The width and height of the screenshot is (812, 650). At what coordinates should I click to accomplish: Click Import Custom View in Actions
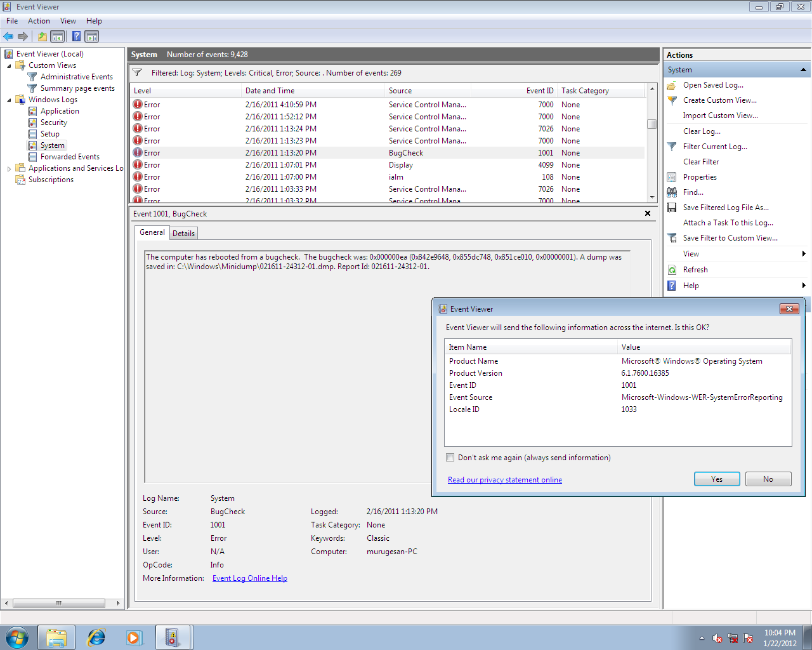721,116
